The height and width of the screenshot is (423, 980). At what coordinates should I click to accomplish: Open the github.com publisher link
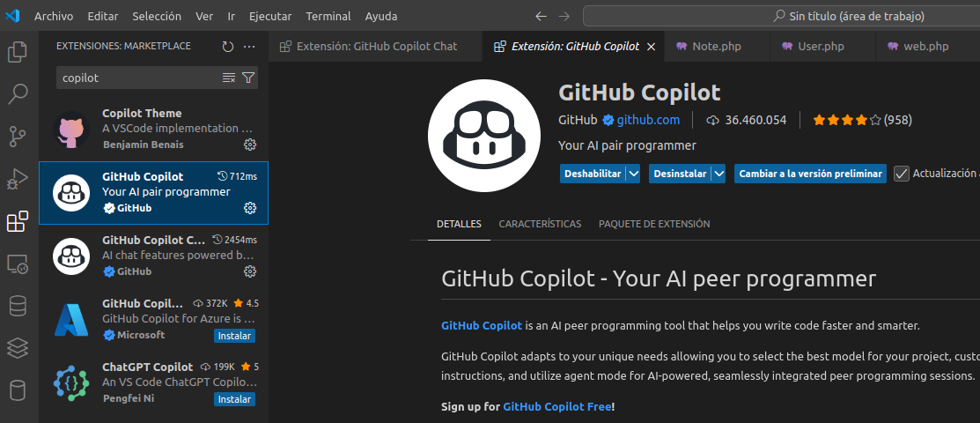[648, 120]
